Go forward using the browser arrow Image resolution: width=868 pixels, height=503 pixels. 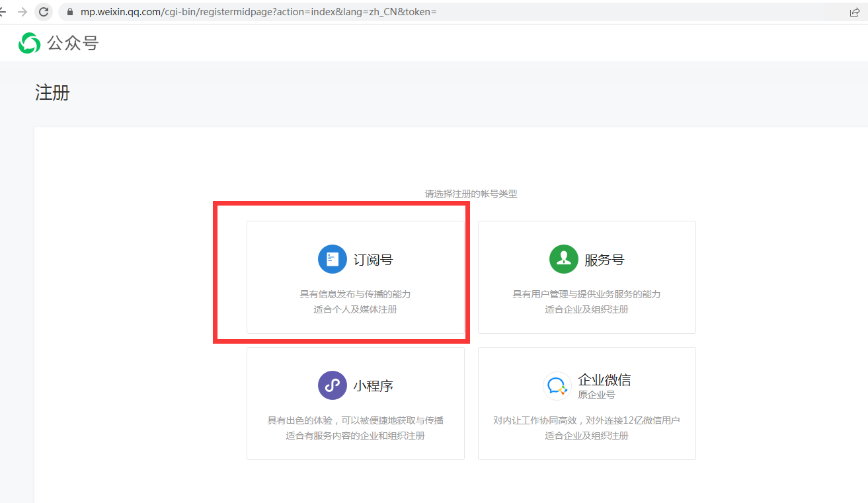click(x=22, y=12)
